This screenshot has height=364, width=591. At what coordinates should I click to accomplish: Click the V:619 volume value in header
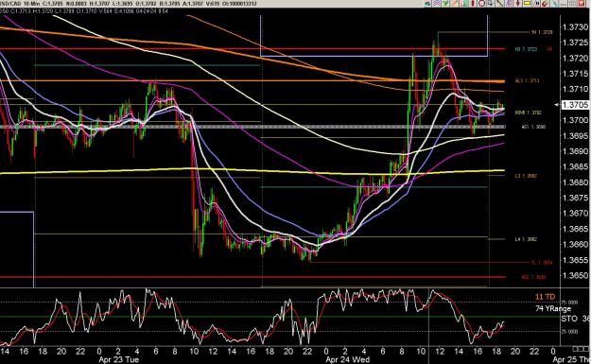point(213,4)
